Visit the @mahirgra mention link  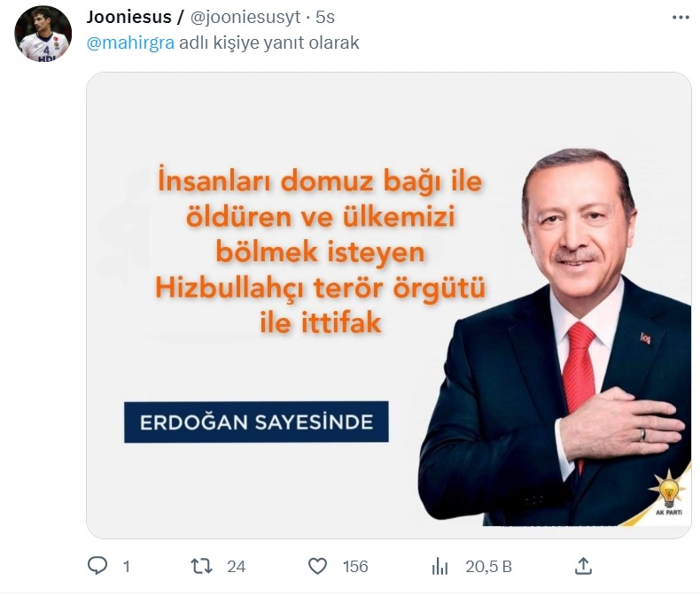(130, 43)
